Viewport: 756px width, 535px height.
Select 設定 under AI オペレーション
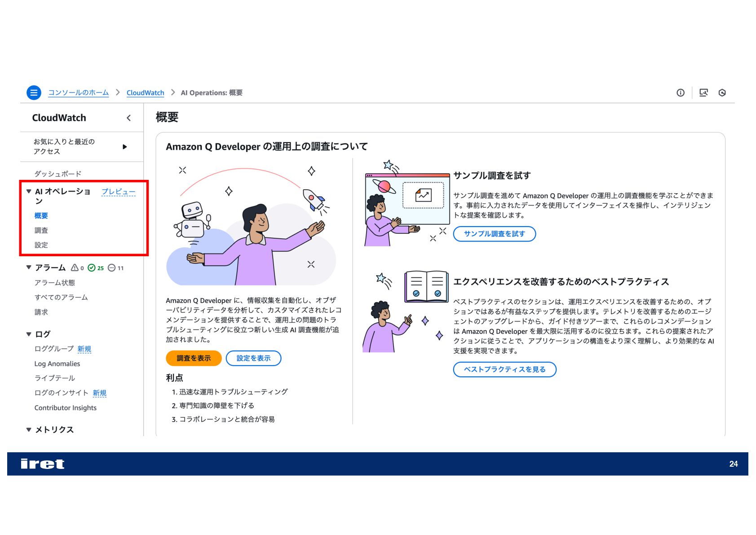tap(41, 245)
